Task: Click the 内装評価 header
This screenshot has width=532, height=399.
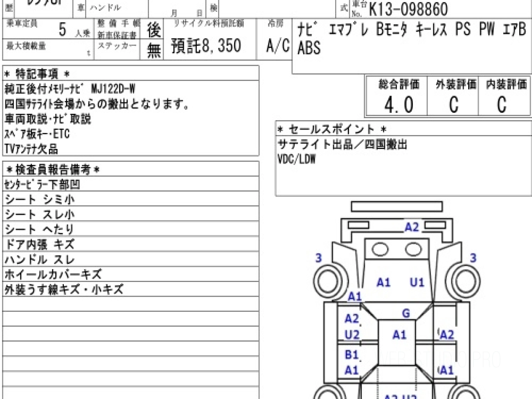Action: (507, 84)
